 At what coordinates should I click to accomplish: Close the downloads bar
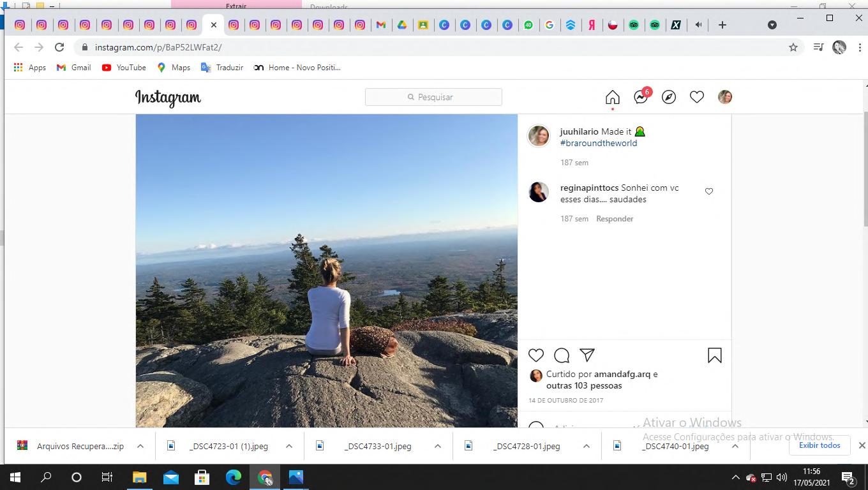(x=862, y=445)
